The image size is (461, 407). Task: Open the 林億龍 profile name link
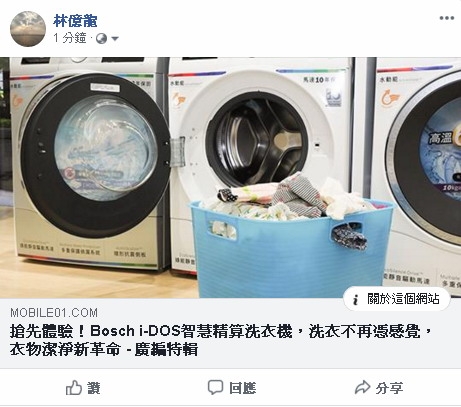pyautogui.click(x=75, y=21)
